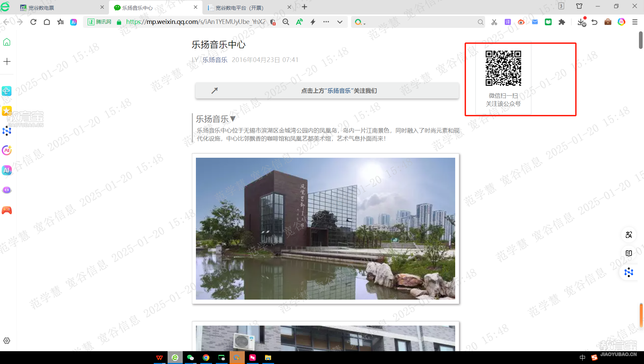Image resolution: width=644 pixels, height=364 pixels.
Task: Open the AI assistant next to the address bar
Action: click(x=74, y=22)
